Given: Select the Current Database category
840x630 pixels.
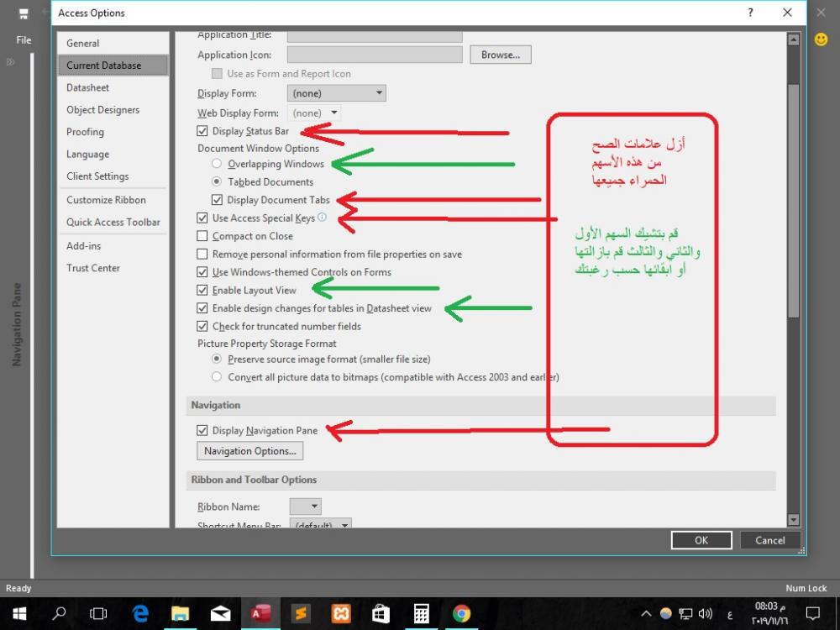Looking at the screenshot, I should coord(113,66).
